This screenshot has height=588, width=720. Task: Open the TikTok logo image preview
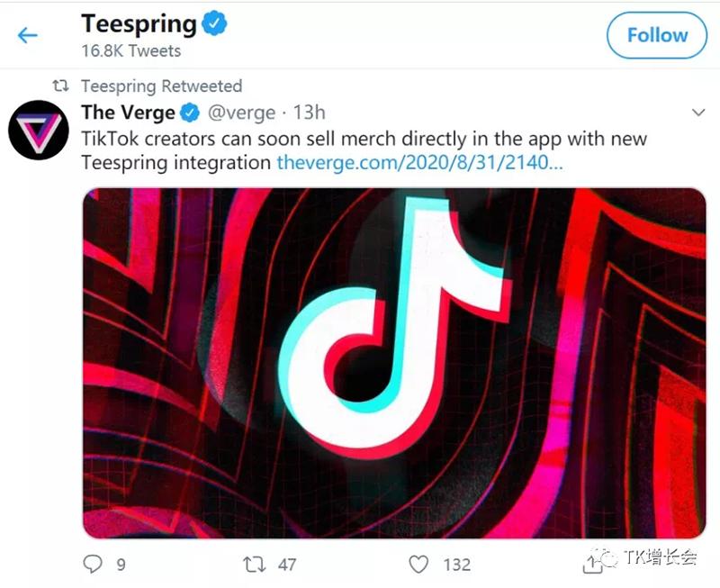pyautogui.click(x=394, y=363)
